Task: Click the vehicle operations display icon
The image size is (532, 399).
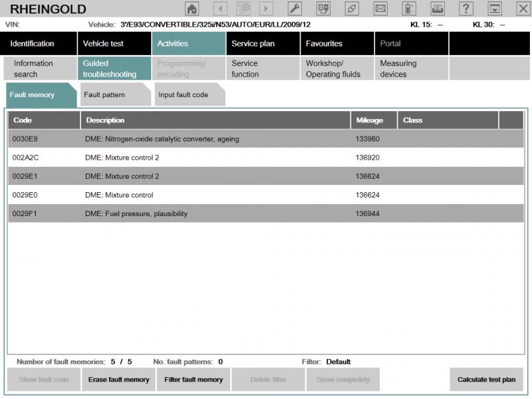Action: [x=323, y=9]
